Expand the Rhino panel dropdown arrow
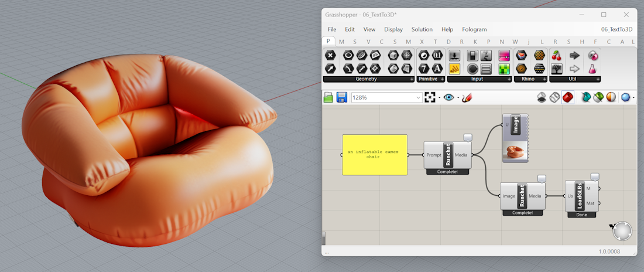Screen dimensions: 644x272 [544, 79]
